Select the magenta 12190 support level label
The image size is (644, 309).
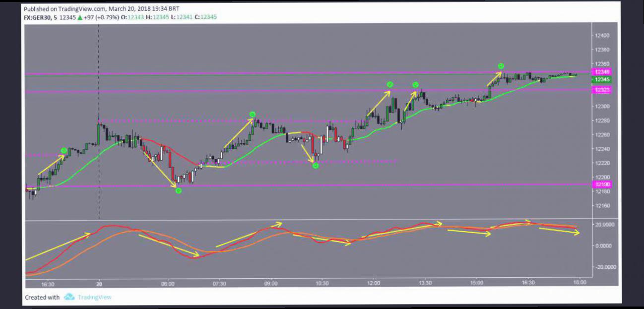(x=602, y=185)
